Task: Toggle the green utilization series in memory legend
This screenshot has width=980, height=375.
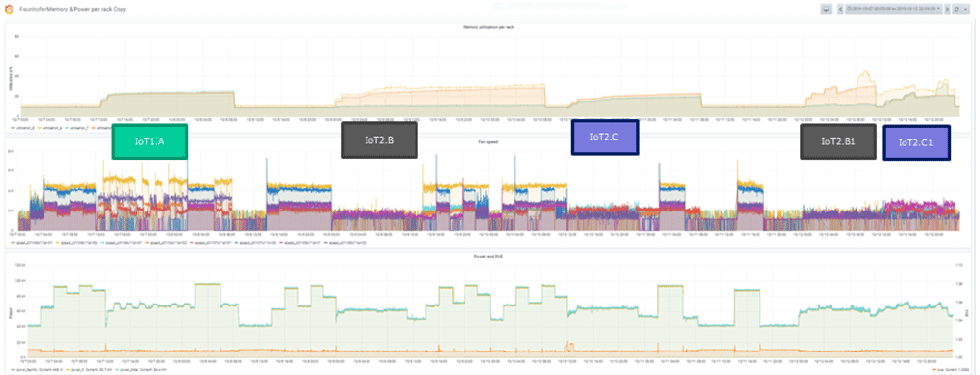Action: (x=24, y=128)
